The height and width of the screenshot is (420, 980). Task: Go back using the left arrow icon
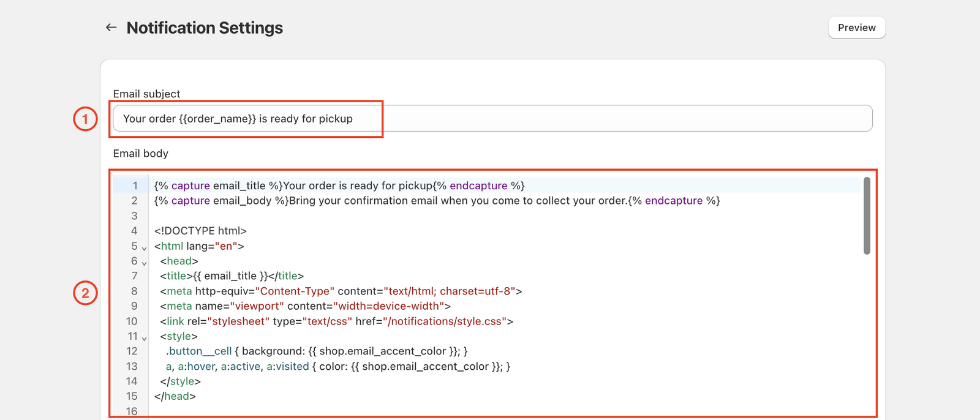click(111, 28)
